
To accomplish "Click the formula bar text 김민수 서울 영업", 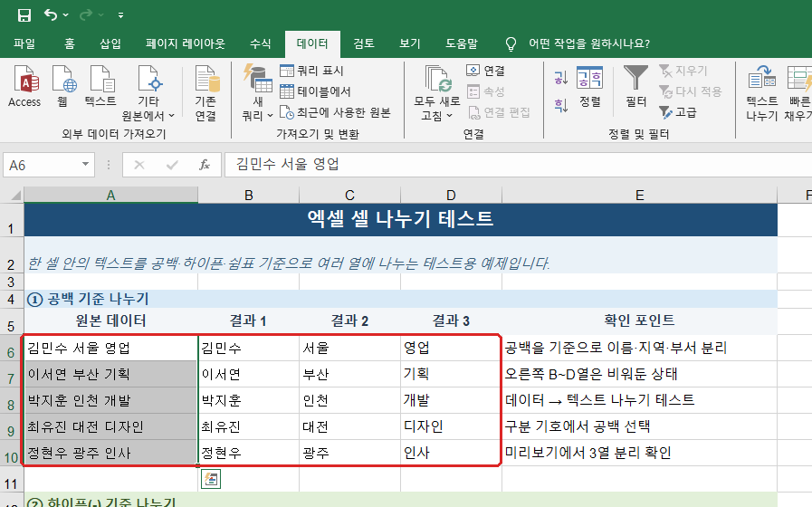I will click(287, 165).
